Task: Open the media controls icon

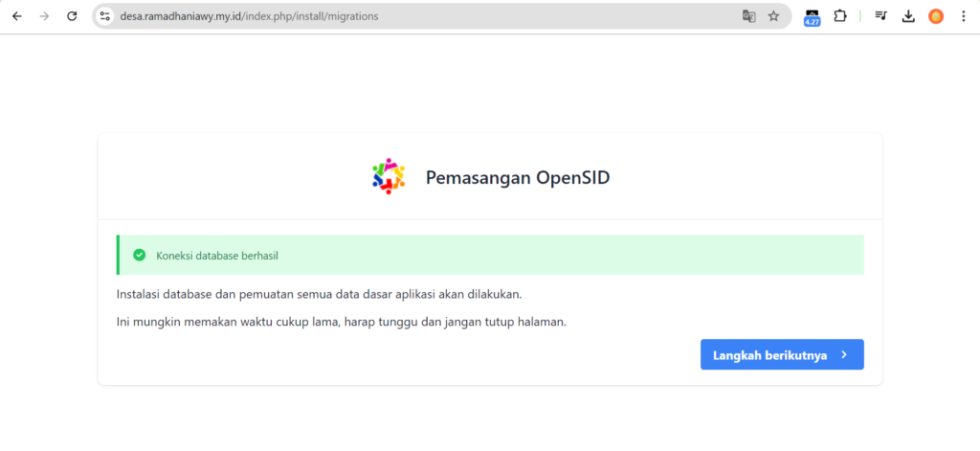Action: pos(880,16)
